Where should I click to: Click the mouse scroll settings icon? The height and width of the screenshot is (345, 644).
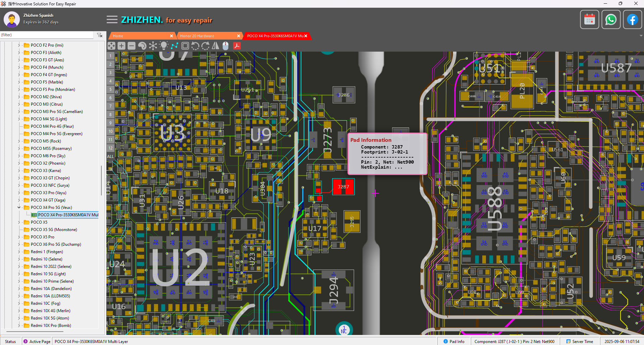point(226,46)
